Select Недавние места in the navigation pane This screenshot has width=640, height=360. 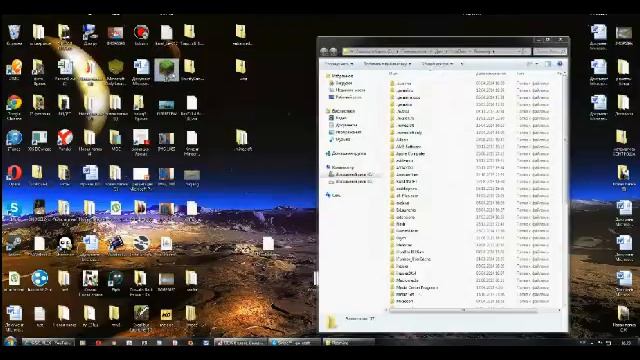[347, 90]
